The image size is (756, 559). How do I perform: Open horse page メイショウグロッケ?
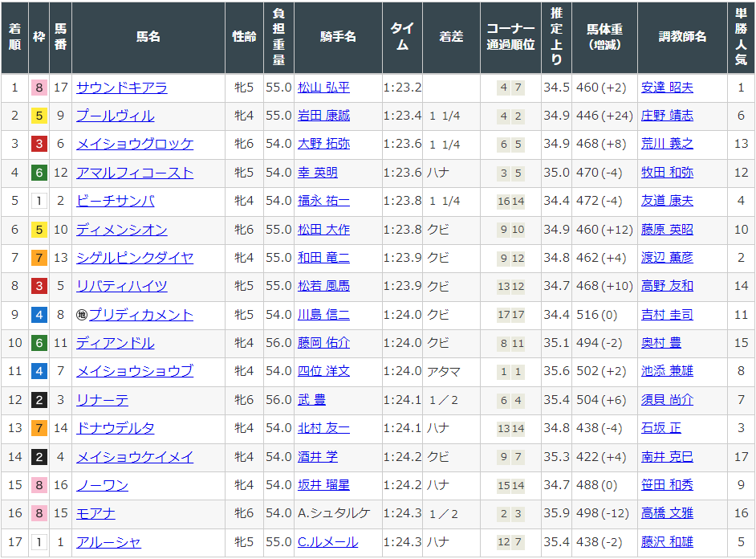pyautogui.click(x=135, y=145)
